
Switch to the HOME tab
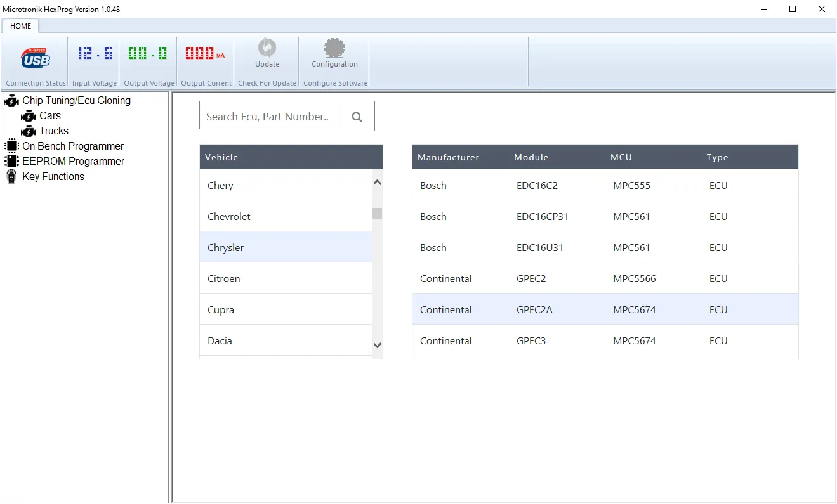click(x=21, y=26)
